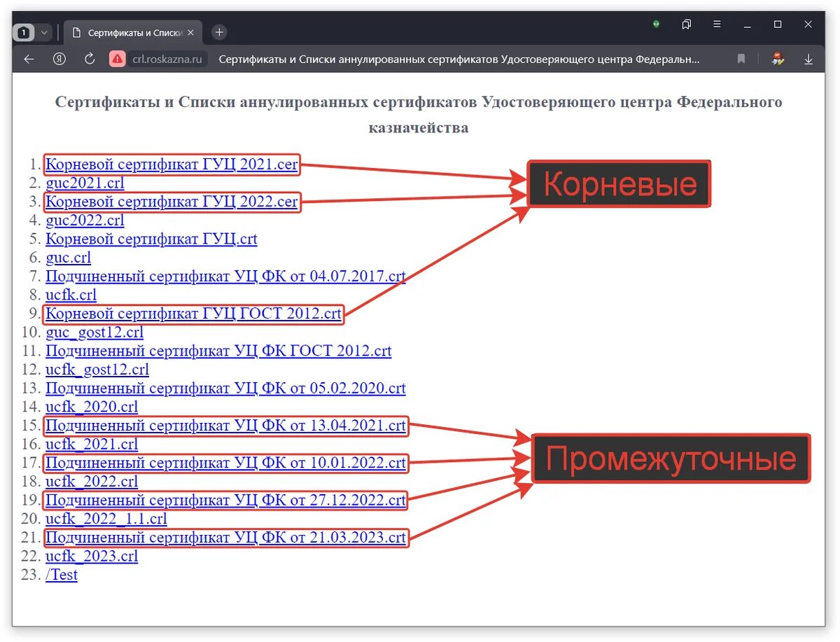Open Подчиненный сертификат УЦ ФК от 13.04.2021.crt
840x642 pixels.
point(225,426)
